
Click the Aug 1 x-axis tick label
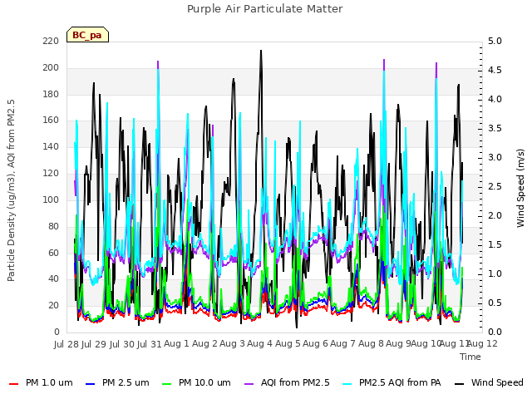[x=176, y=343]
